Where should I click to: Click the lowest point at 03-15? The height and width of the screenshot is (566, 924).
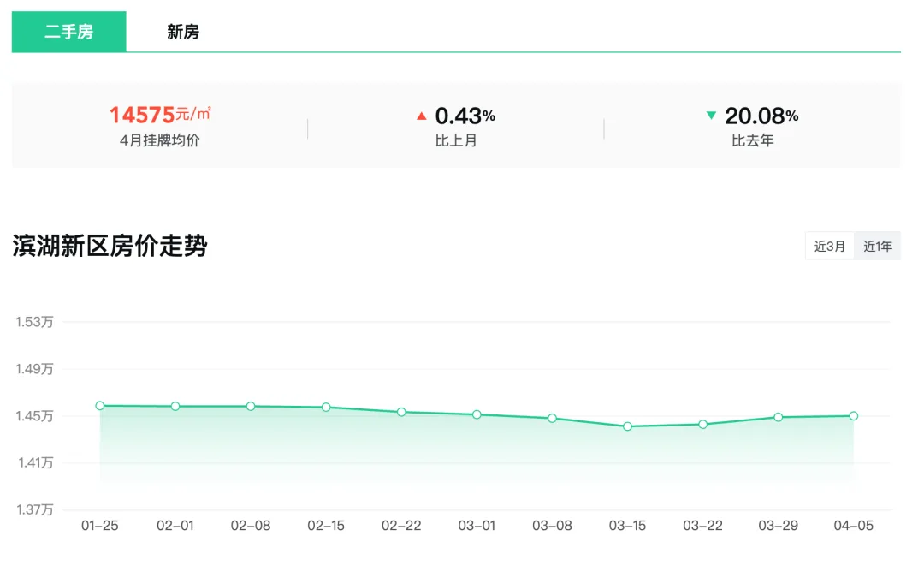[x=627, y=426]
